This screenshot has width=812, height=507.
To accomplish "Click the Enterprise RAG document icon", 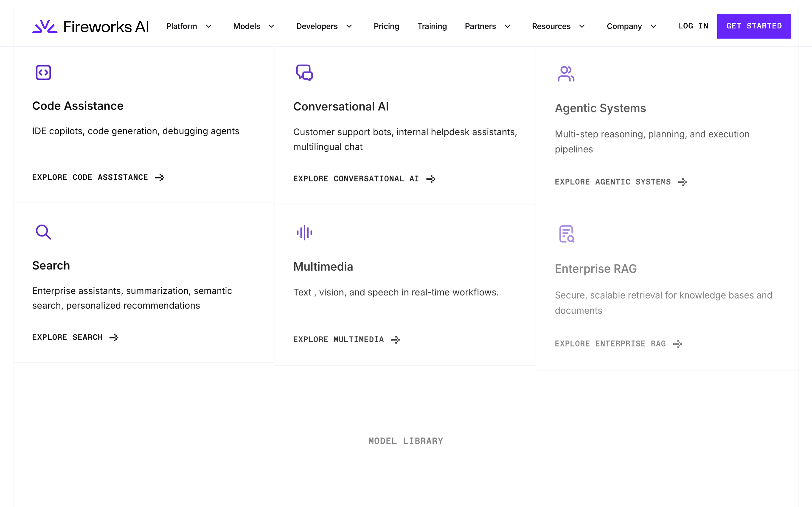I will click(566, 234).
